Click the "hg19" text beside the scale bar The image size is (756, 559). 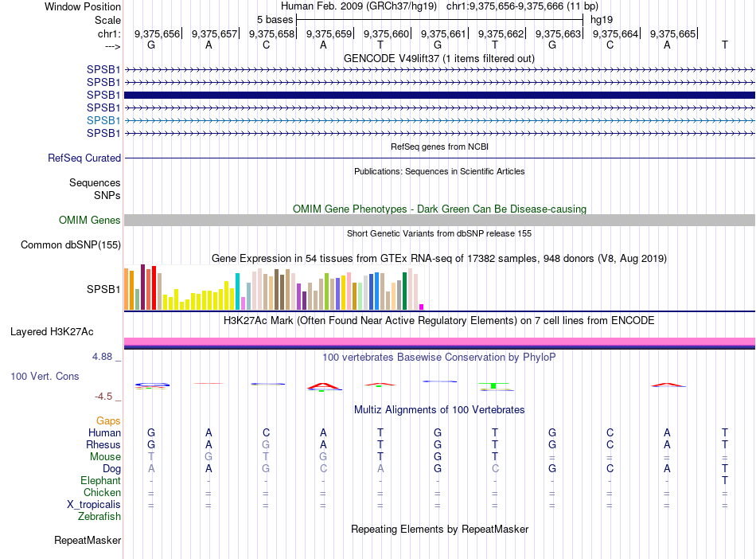602,20
